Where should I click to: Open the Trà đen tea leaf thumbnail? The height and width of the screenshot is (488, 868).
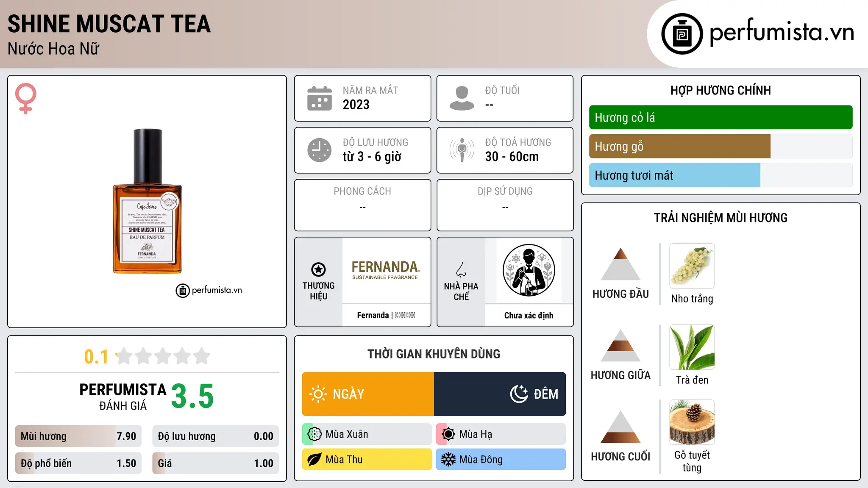(692, 347)
